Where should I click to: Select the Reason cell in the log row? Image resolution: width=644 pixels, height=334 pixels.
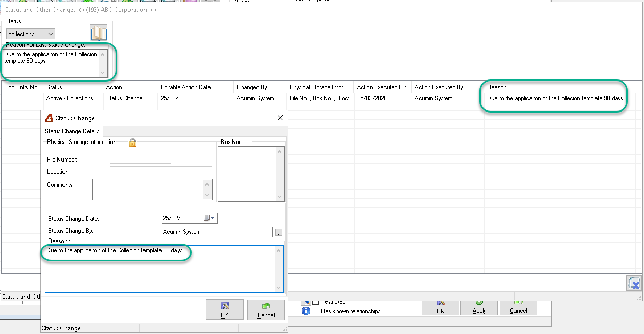click(555, 98)
